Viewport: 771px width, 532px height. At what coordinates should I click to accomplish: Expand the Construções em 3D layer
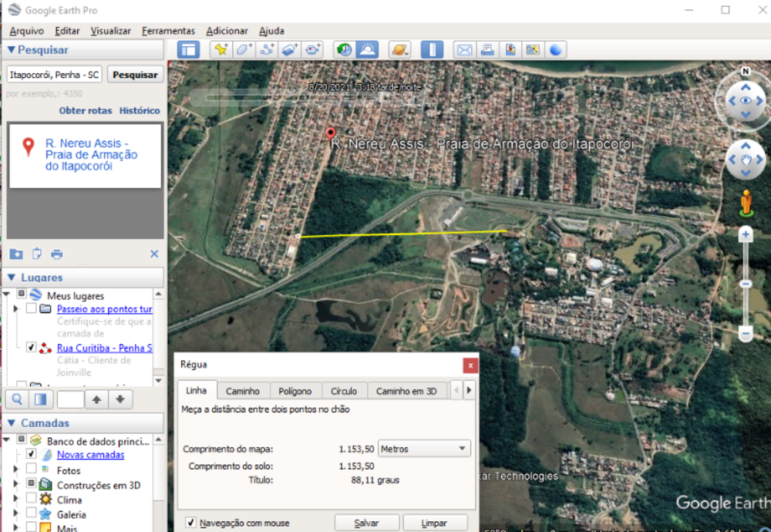pyautogui.click(x=15, y=485)
